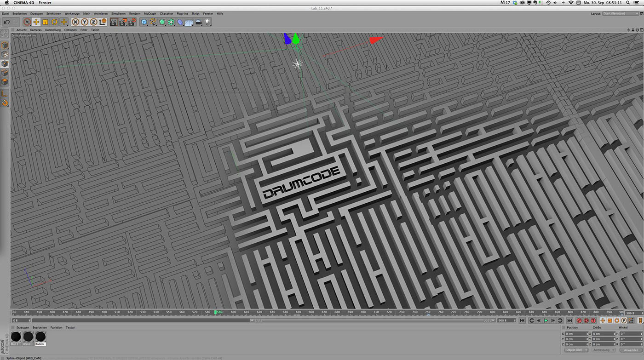Image resolution: width=644 pixels, height=360 pixels.
Task: Open the Abmessung dropdown
Action: (604, 350)
